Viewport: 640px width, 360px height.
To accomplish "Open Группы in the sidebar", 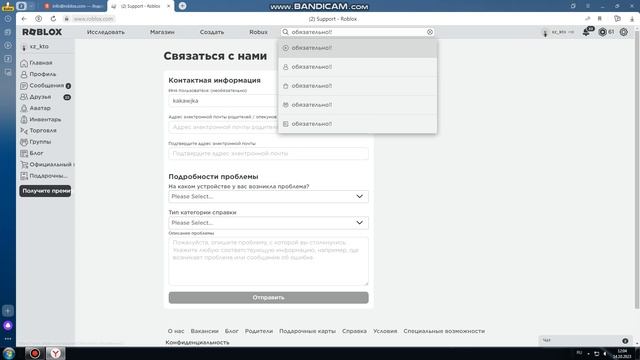I will tap(36, 142).
